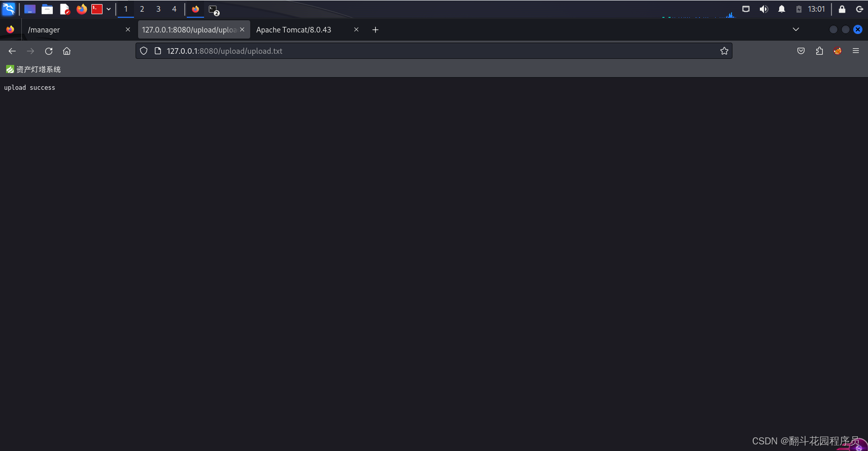Reload the current page

click(49, 51)
